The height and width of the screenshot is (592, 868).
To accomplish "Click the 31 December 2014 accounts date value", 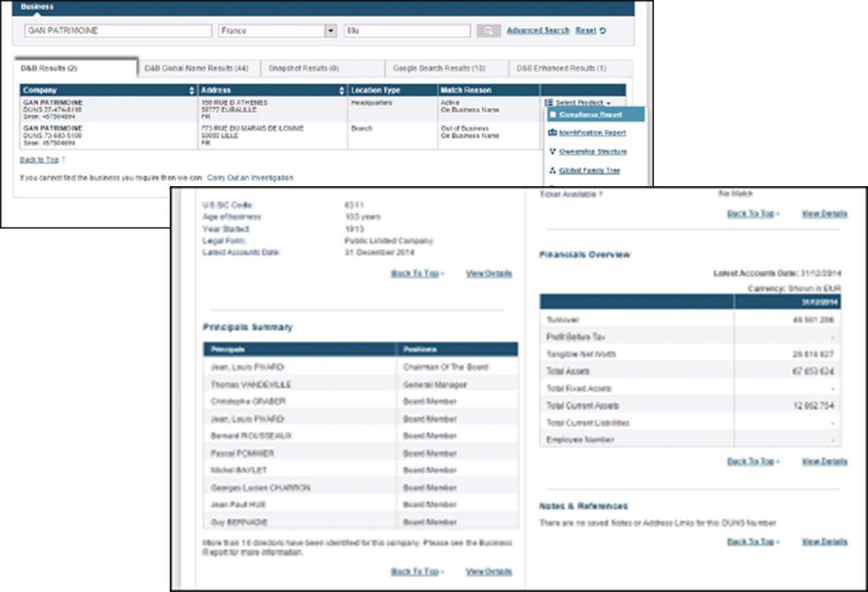I will (x=380, y=253).
